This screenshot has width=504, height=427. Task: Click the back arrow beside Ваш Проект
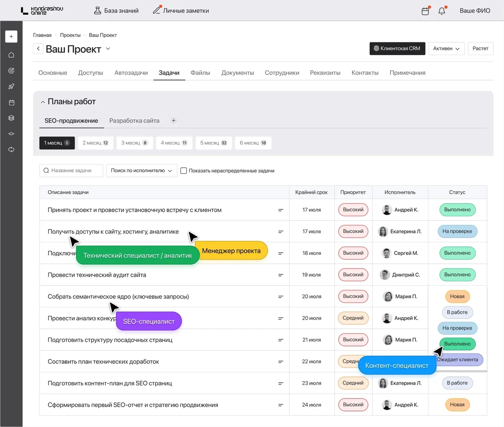38,49
